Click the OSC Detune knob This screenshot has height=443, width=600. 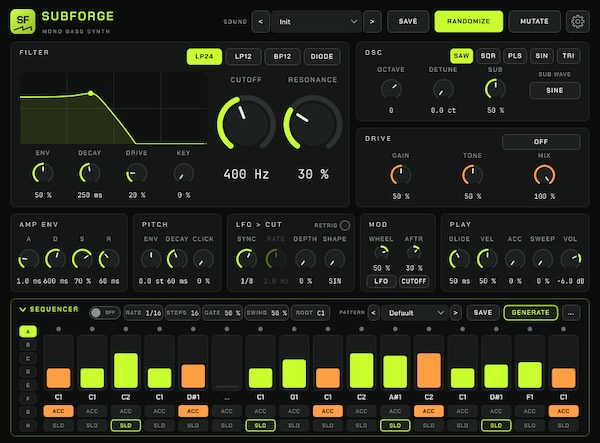[443, 89]
